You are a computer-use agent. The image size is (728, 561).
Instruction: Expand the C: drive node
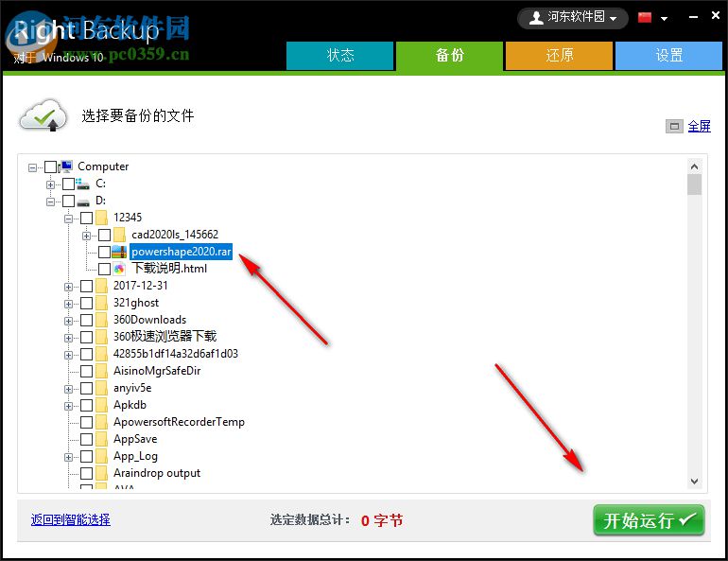50,184
